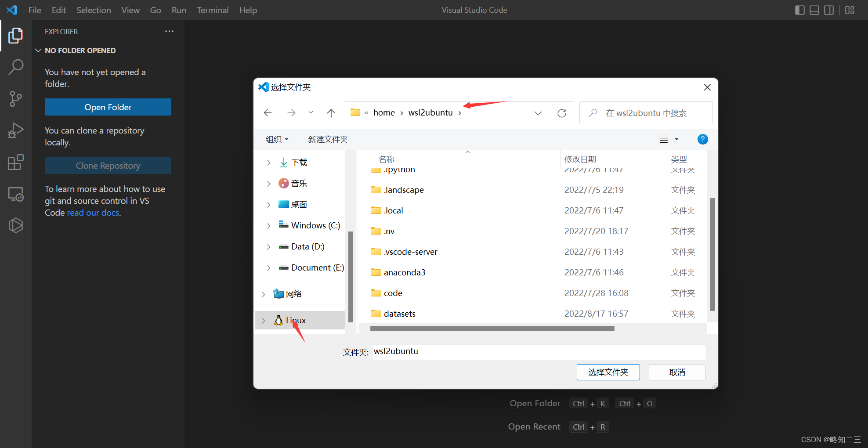Select the datasets folder
The image size is (868, 448).
(399, 314)
